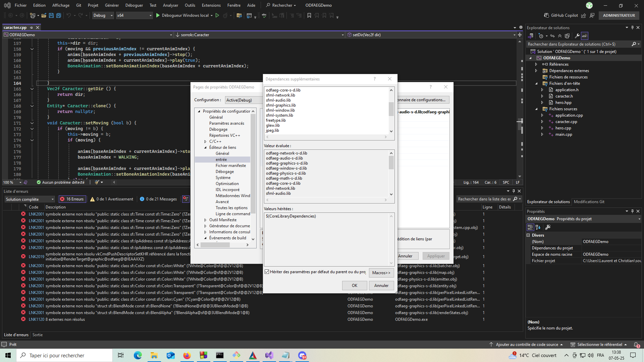Screen dimensions: 644x362
Task: Open the Fichier menu
Action: point(20,5)
